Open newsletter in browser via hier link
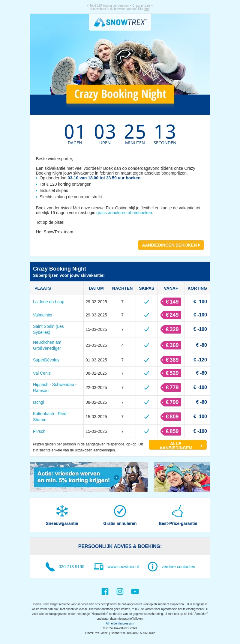 [x=146, y=9]
